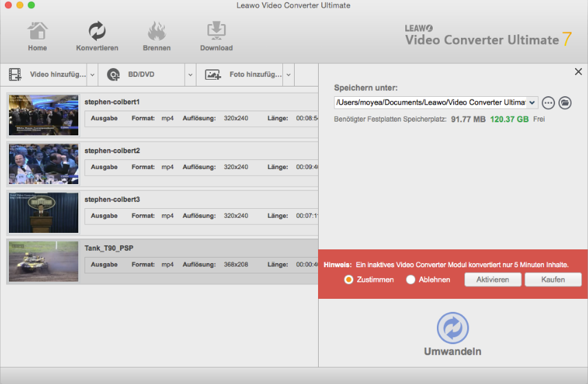This screenshot has height=384, width=588.
Task: Open the save path dropdown list
Action: point(532,102)
